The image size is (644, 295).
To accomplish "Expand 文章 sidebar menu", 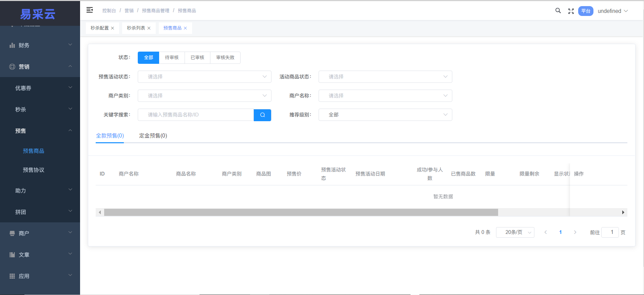I will point(70,254).
